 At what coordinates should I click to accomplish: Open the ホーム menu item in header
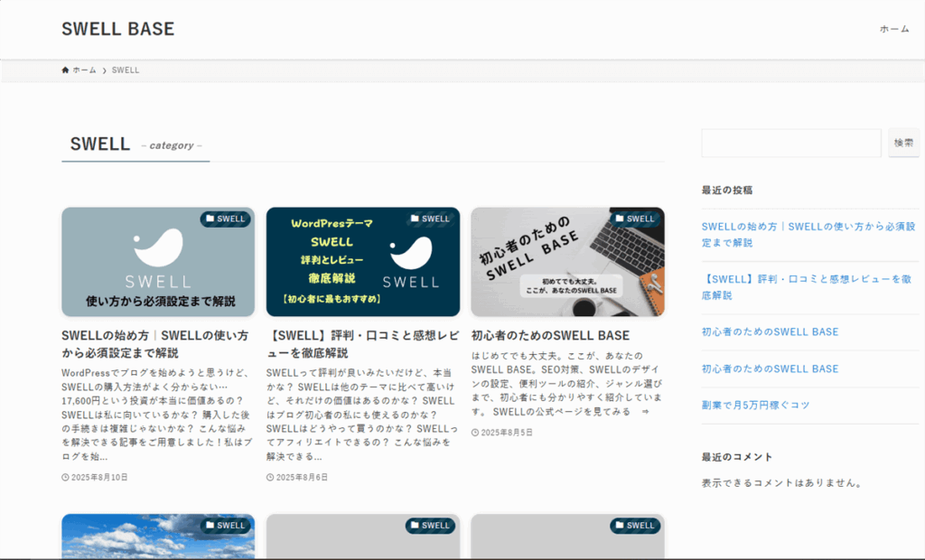click(894, 29)
